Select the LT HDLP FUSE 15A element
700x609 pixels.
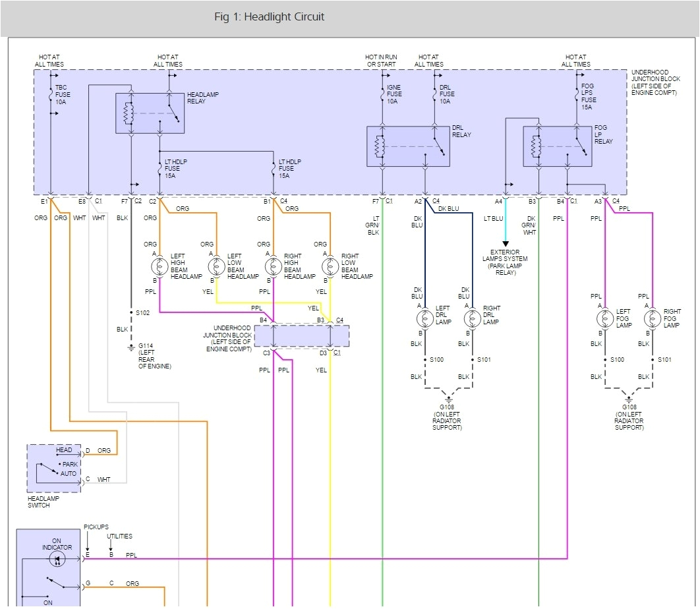(158, 169)
